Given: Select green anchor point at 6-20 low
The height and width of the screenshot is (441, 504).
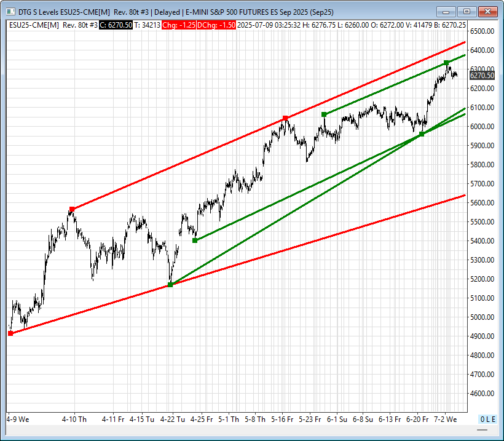Looking at the screenshot, I should [x=422, y=134].
